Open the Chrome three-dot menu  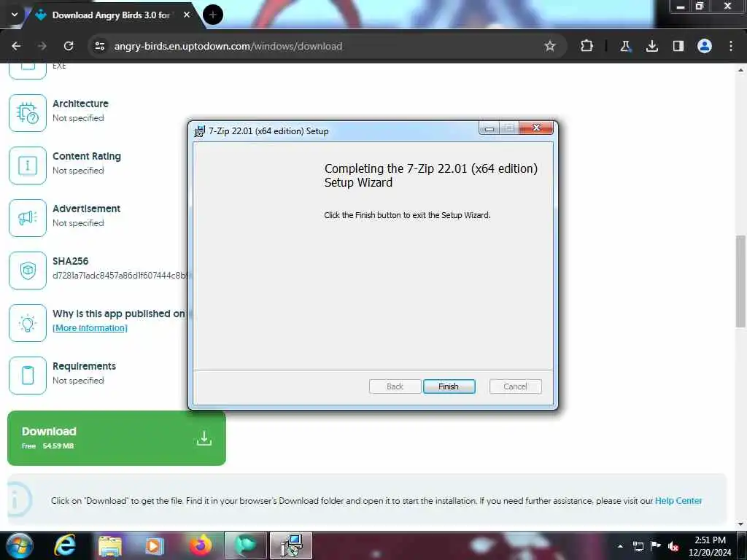(x=731, y=46)
